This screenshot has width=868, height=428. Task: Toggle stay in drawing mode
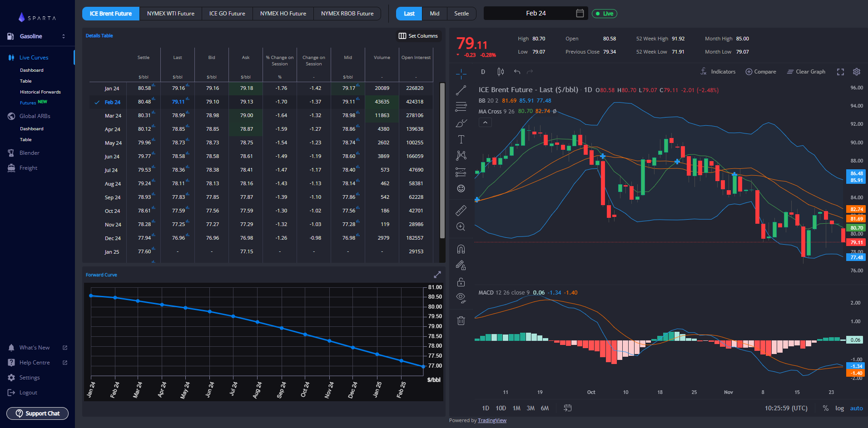pos(461,265)
